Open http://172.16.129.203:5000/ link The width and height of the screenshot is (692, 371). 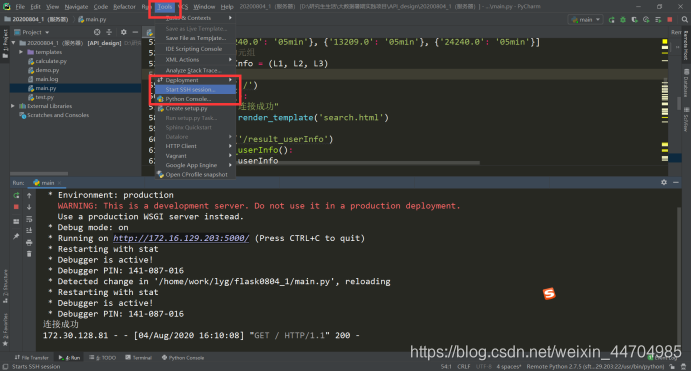click(x=181, y=238)
